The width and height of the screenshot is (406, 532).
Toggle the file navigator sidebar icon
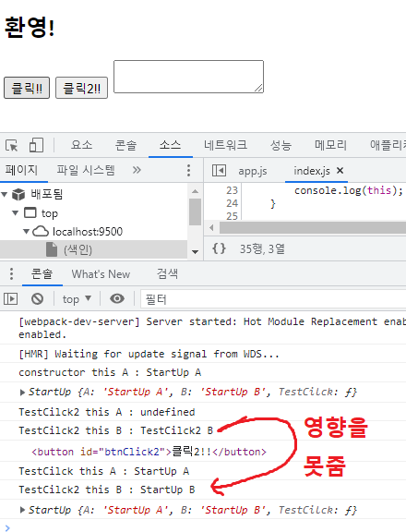click(x=219, y=170)
